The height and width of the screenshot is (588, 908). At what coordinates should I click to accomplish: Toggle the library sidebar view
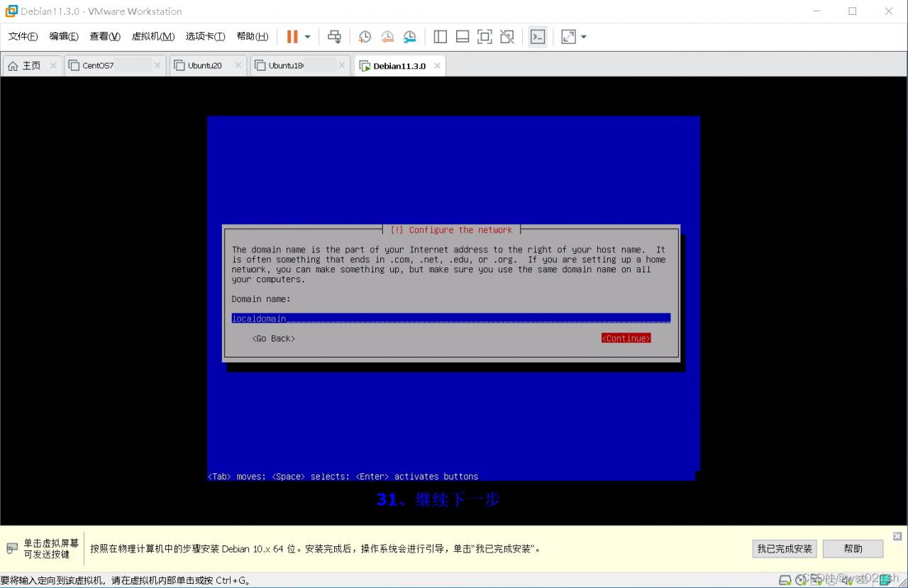tap(440, 37)
